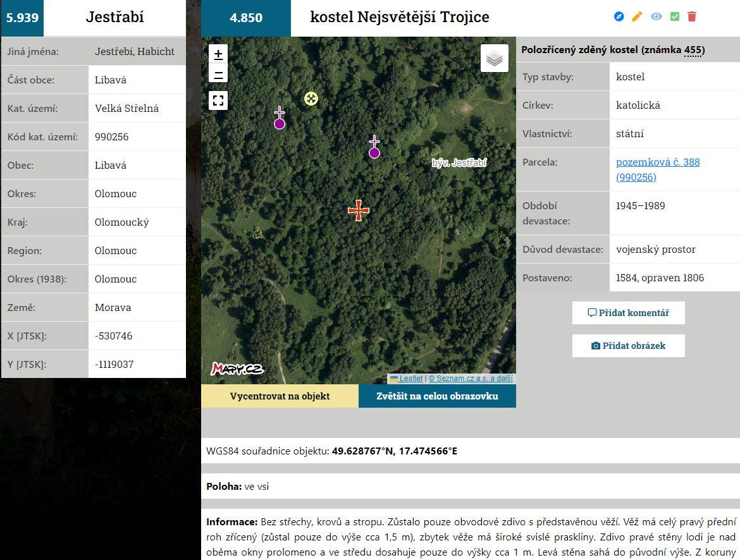Click the red trash delete icon
This screenshot has width=740, height=560.
coord(692,16)
